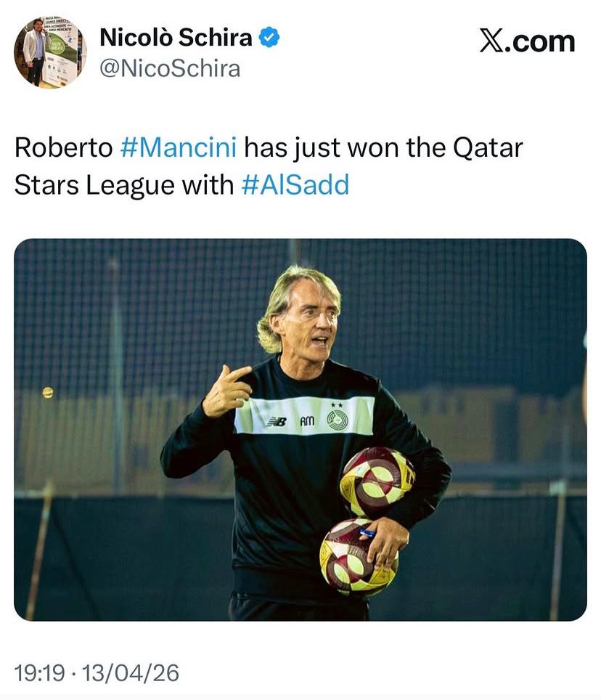Click the Nicolò Schira display name
This screenshot has width=601, height=700.
point(175,37)
